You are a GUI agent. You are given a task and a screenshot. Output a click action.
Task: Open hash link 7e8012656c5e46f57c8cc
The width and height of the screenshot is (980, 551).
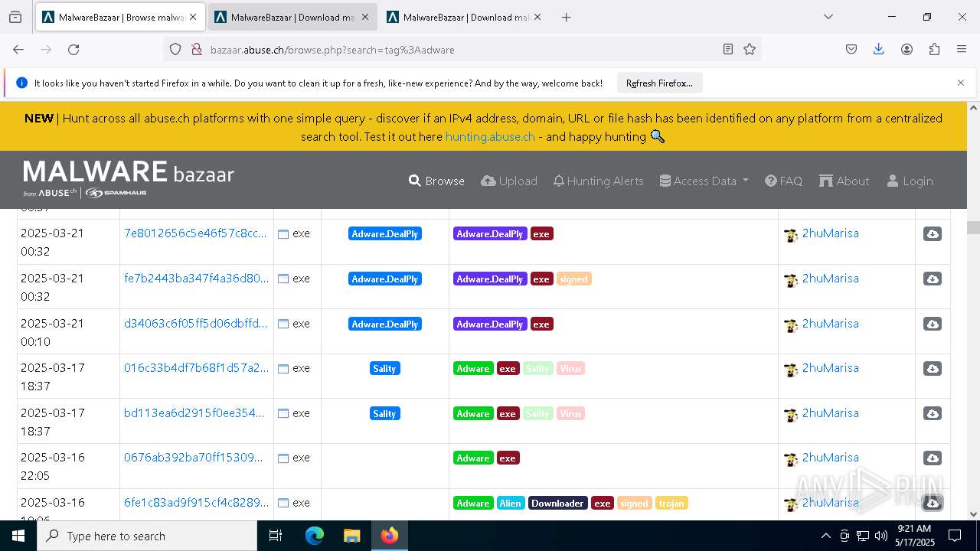196,233
